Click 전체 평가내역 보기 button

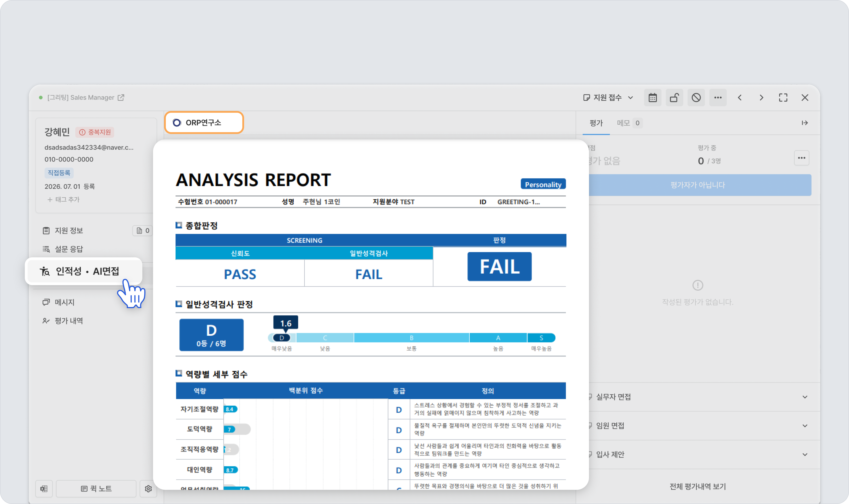click(698, 486)
